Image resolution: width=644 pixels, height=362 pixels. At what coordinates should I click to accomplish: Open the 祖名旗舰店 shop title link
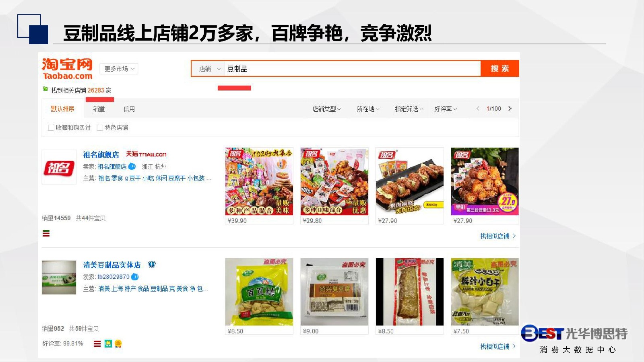[101, 154]
